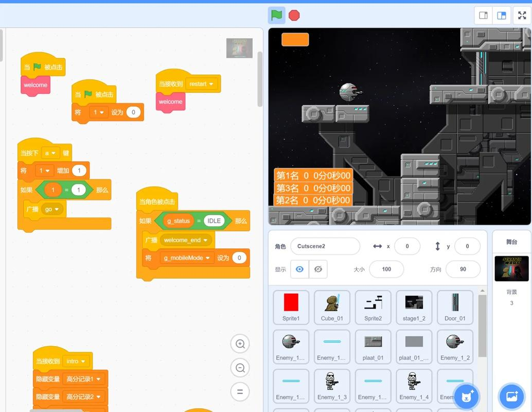Click the IDLE value in the condition block
Image resolution: width=532 pixels, height=412 pixels.
(x=214, y=221)
